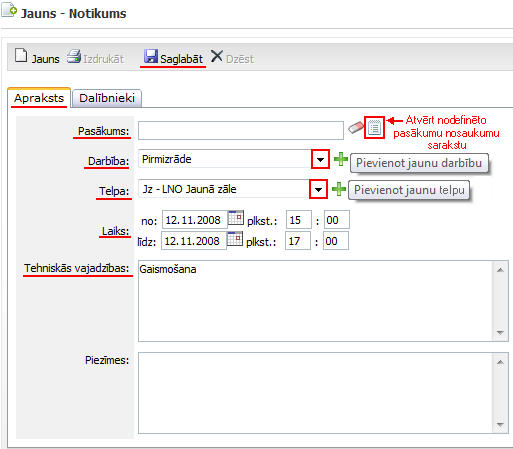Screen dimensions: 513x449
Task: Open calendar picker for 'līdz' date
Action: [235, 239]
